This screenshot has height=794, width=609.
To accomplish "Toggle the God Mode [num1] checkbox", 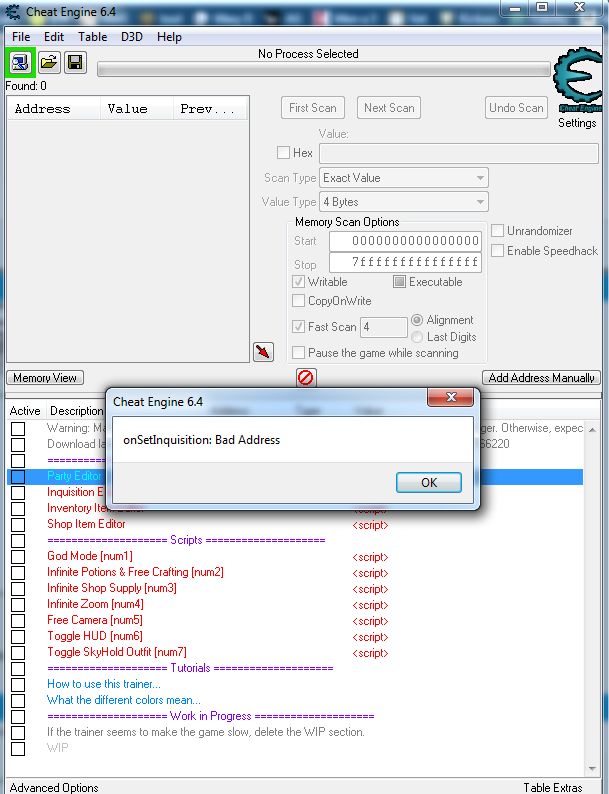I will click(x=18, y=556).
